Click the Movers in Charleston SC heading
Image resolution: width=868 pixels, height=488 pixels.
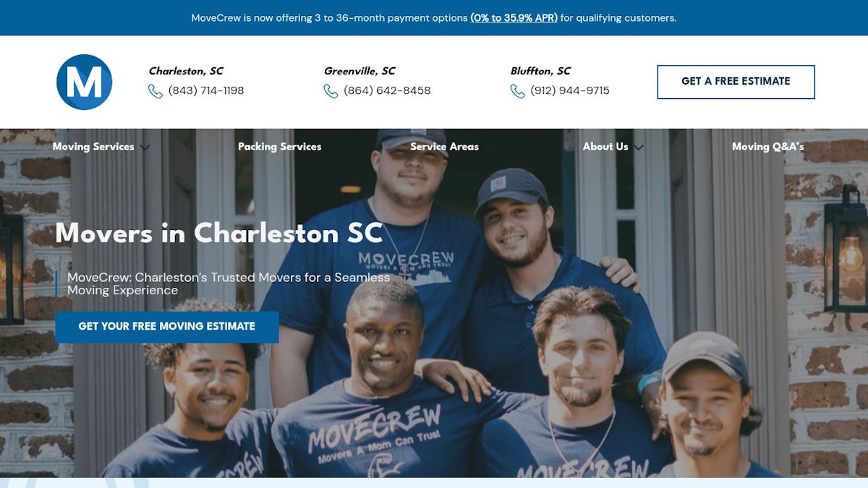tap(219, 234)
